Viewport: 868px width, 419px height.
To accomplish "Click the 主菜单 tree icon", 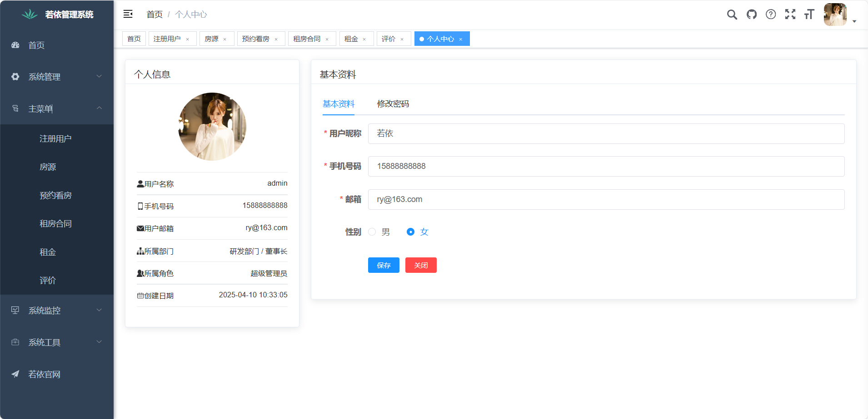I will pos(15,108).
